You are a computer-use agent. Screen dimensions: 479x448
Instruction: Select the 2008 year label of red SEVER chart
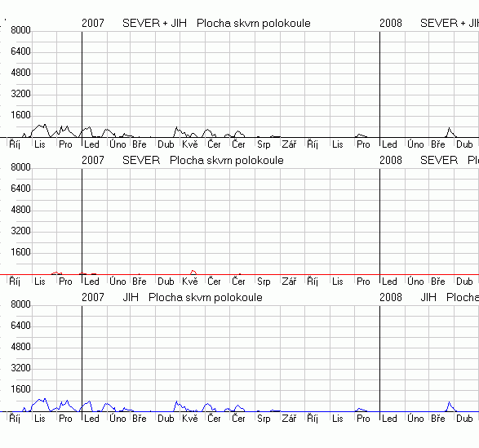coord(391,161)
